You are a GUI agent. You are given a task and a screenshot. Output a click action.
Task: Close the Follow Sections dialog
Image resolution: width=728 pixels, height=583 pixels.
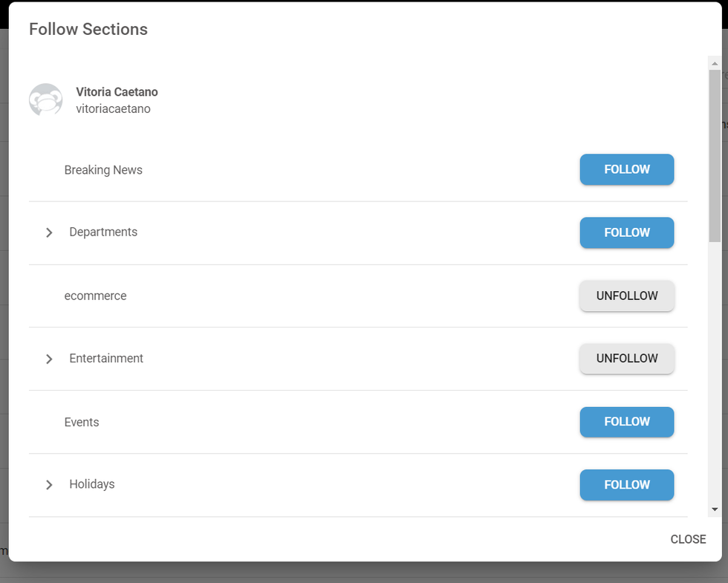[688, 539]
